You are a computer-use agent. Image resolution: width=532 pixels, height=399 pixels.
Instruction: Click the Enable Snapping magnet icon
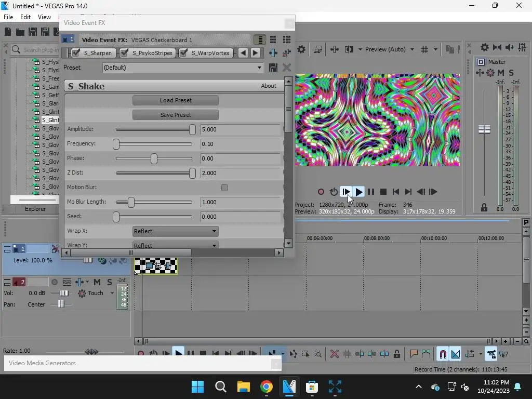[443, 354]
